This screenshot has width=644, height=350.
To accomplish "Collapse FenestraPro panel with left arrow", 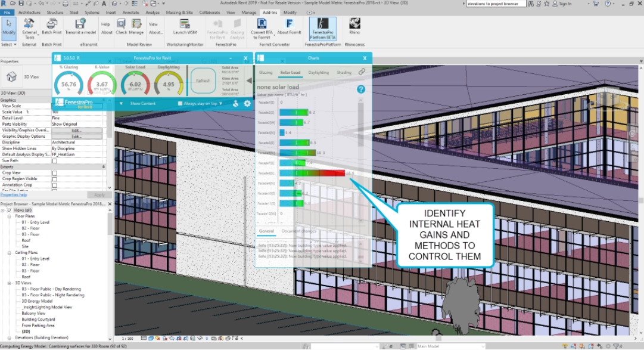I will tap(249, 80).
